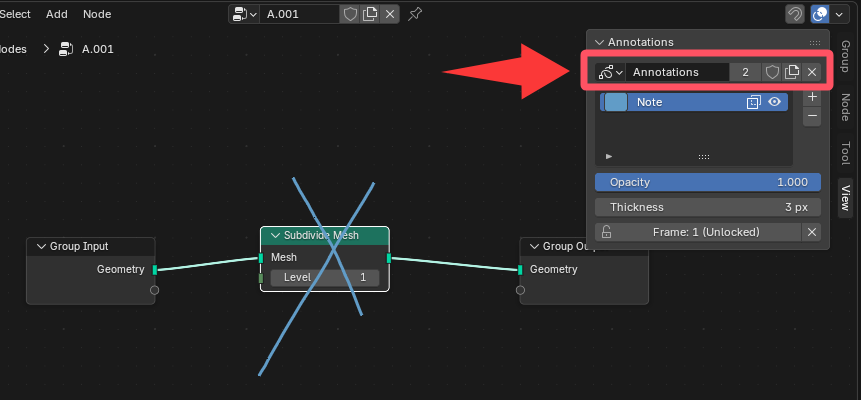
Task: Click the Subdivide Mesh output socket
Action: (389, 258)
